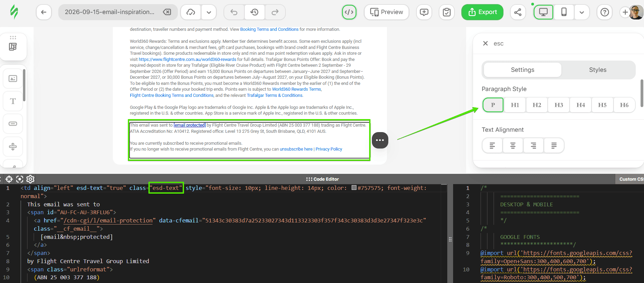Align text center
Screen dimensions: 644x283
pyautogui.click(x=513, y=146)
